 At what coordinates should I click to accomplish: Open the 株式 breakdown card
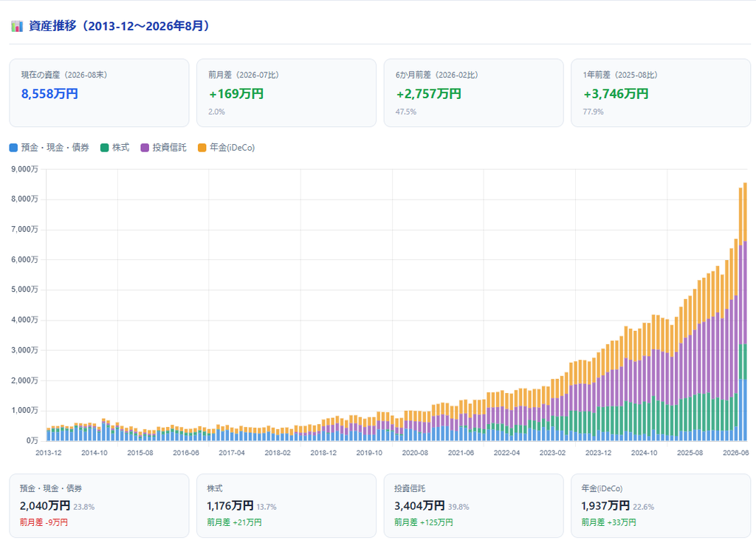pos(286,505)
